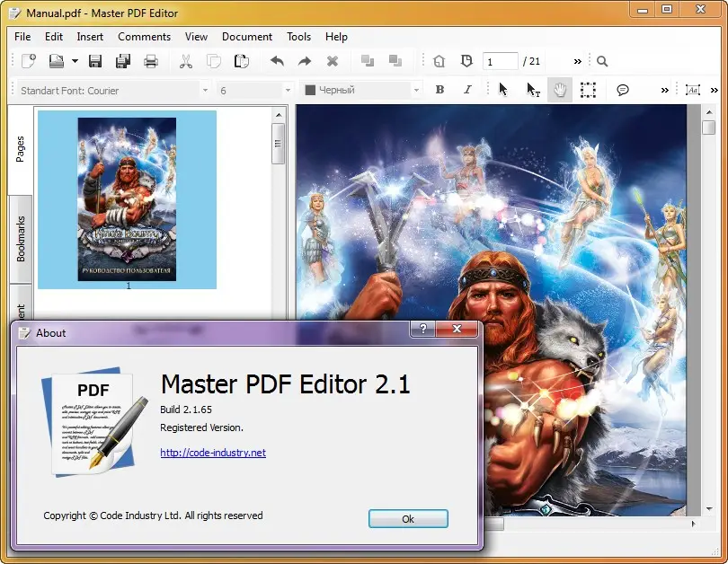Add a comment with speech-bubble icon
728x564 pixels.
pyautogui.click(x=623, y=90)
